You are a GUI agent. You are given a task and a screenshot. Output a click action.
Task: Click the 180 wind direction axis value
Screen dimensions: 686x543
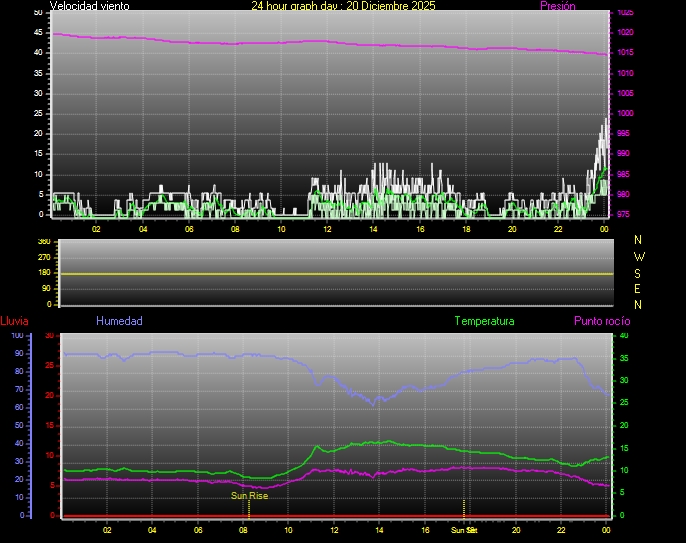click(43, 273)
